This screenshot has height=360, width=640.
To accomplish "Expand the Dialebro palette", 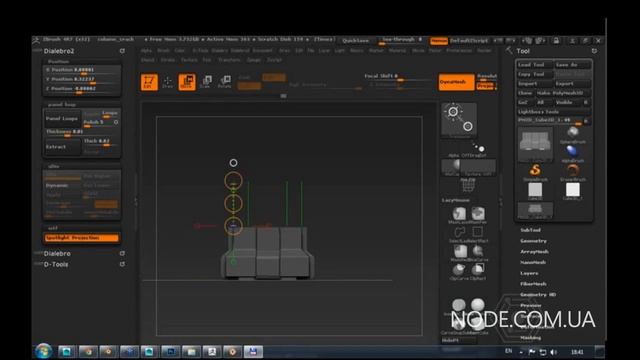I will pyautogui.click(x=57, y=253).
